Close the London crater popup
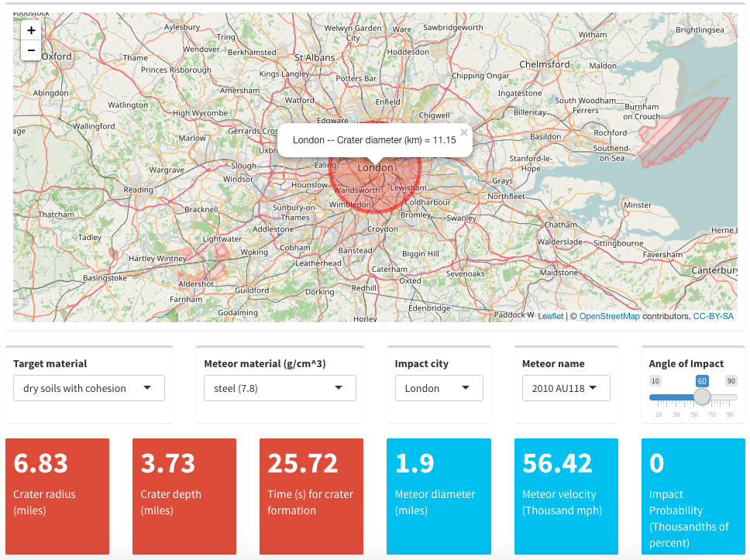Screen dimensions: 750x560 (x=464, y=132)
